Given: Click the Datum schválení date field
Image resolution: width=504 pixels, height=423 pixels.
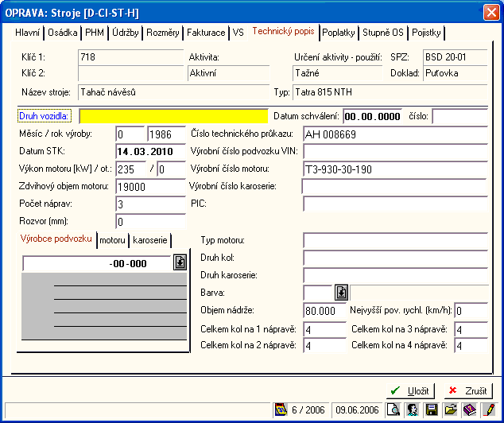Looking at the screenshot, I should pyautogui.click(x=372, y=116).
